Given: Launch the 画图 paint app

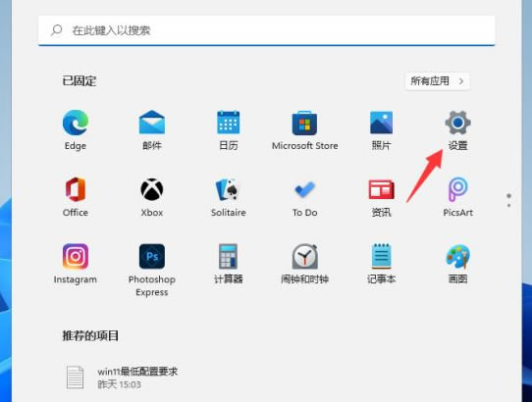Looking at the screenshot, I should [457, 264].
